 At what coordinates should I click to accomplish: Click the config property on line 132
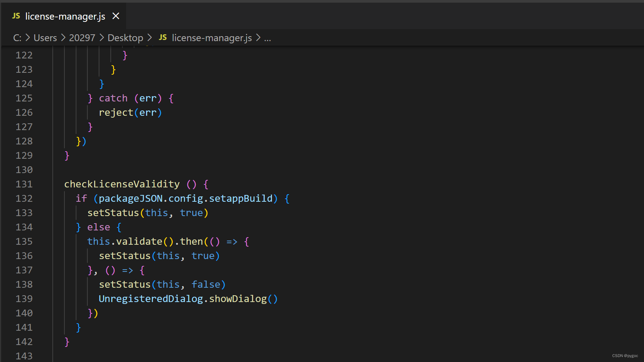(x=186, y=198)
